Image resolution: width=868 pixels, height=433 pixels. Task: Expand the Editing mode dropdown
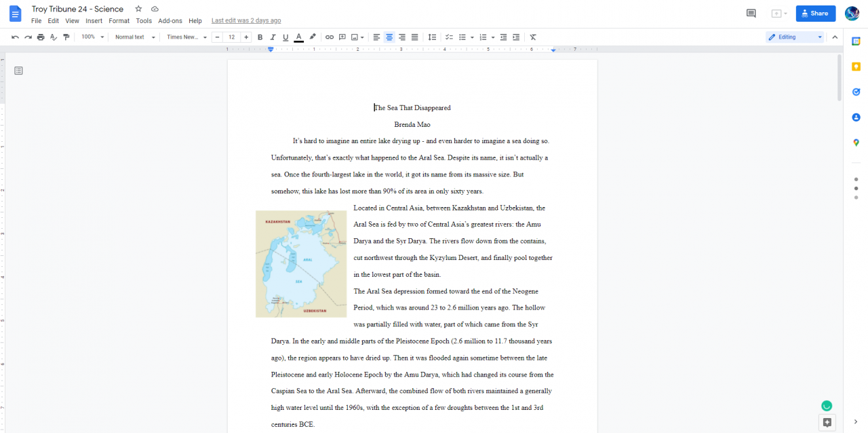point(795,37)
